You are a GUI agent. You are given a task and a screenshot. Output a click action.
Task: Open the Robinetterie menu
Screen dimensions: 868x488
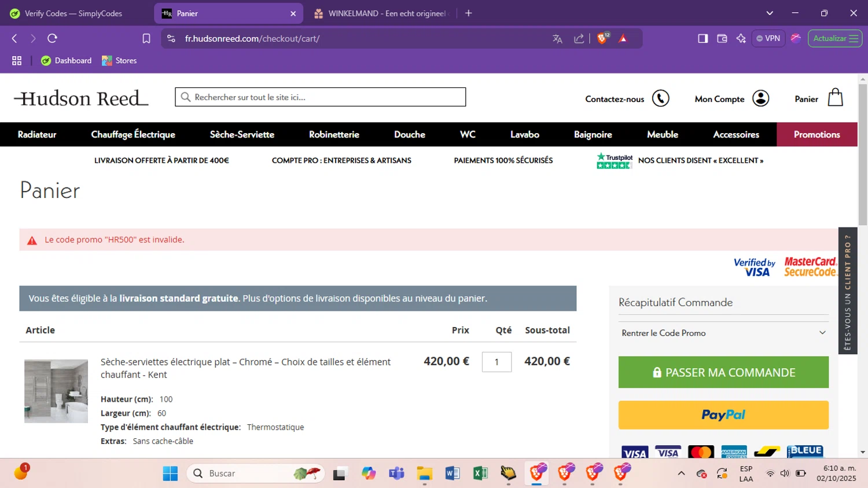[x=334, y=134]
